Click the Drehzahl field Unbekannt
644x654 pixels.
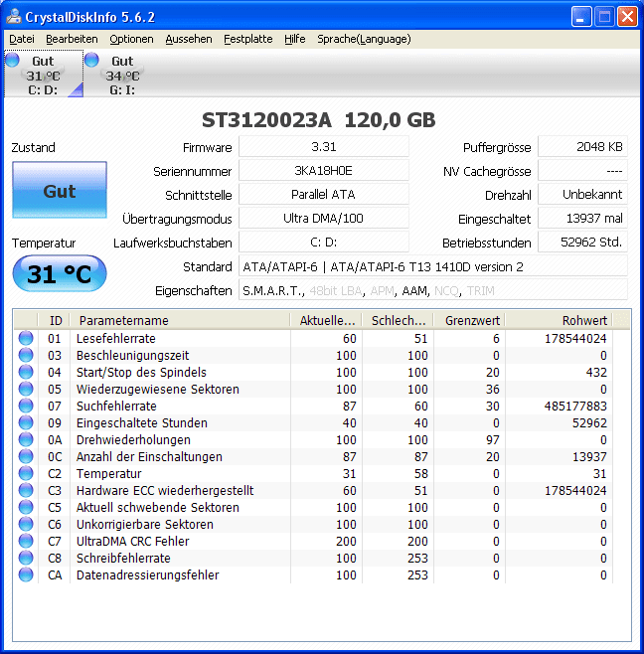coord(582,195)
